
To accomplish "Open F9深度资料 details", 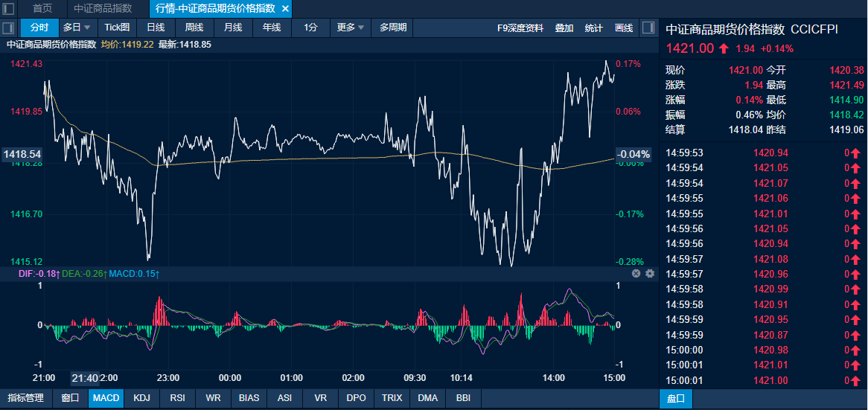I will tap(520, 28).
